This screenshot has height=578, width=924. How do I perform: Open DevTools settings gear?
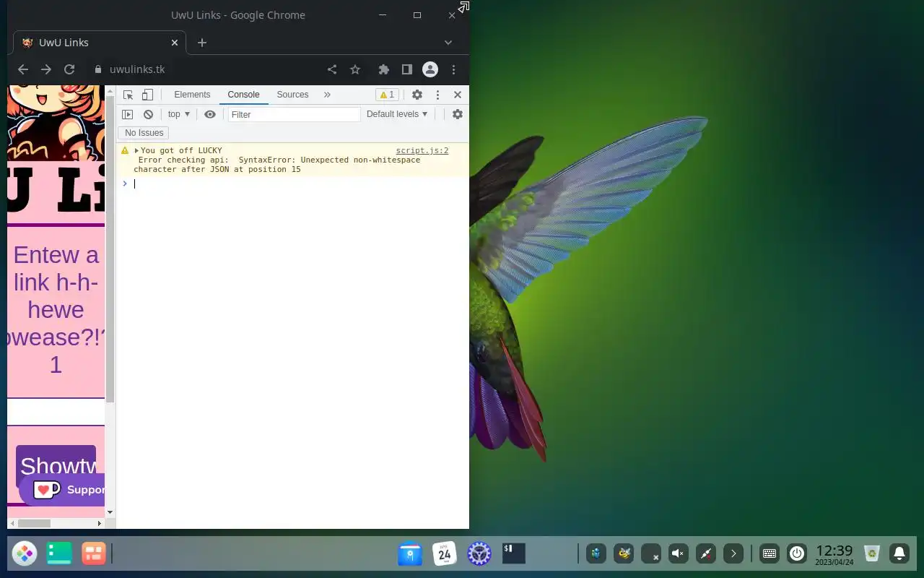click(417, 95)
